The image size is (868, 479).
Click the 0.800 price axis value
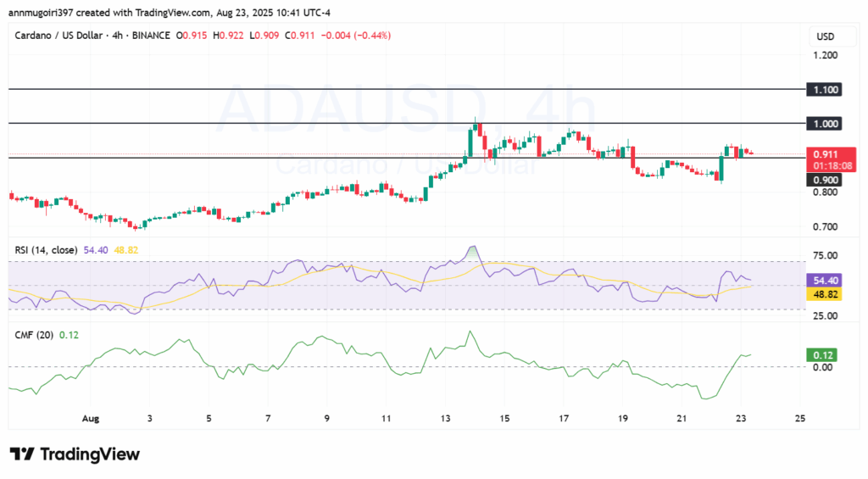(825, 192)
